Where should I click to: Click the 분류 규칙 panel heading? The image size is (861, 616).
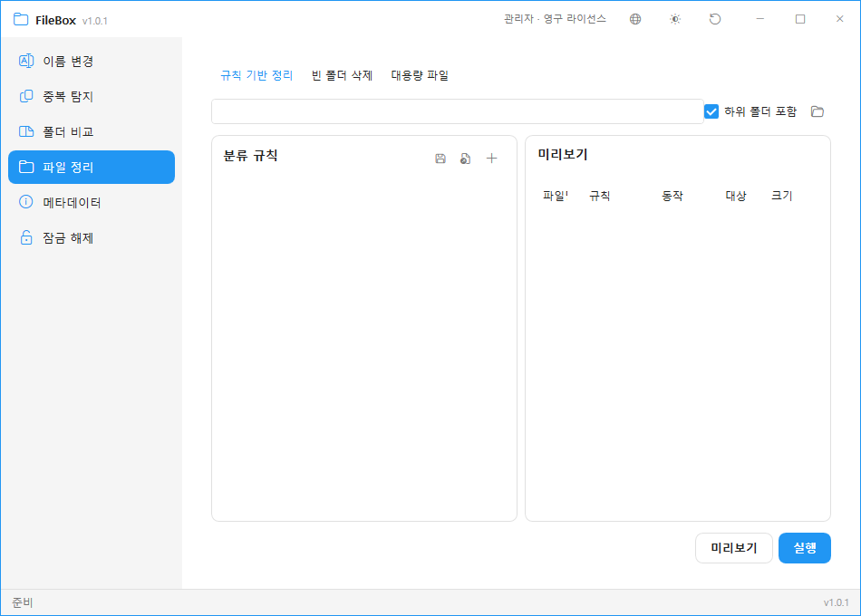tap(250, 156)
